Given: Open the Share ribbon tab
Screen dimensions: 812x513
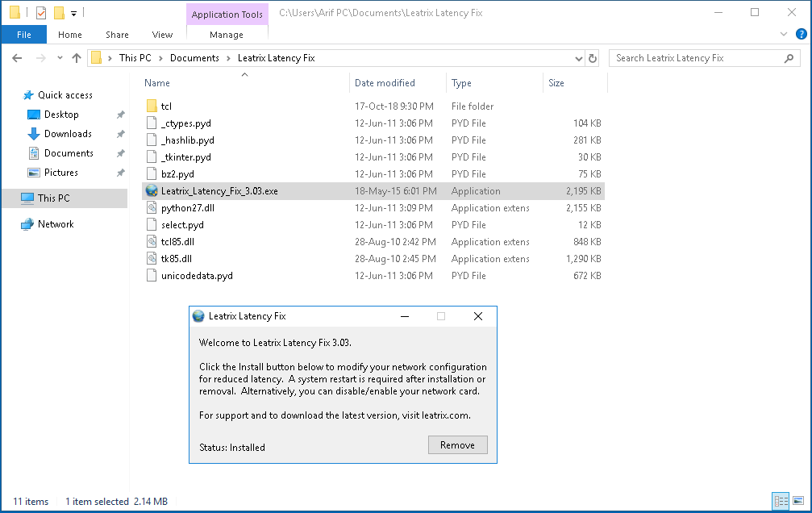Looking at the screenshot, I should [x=117, y=35].
